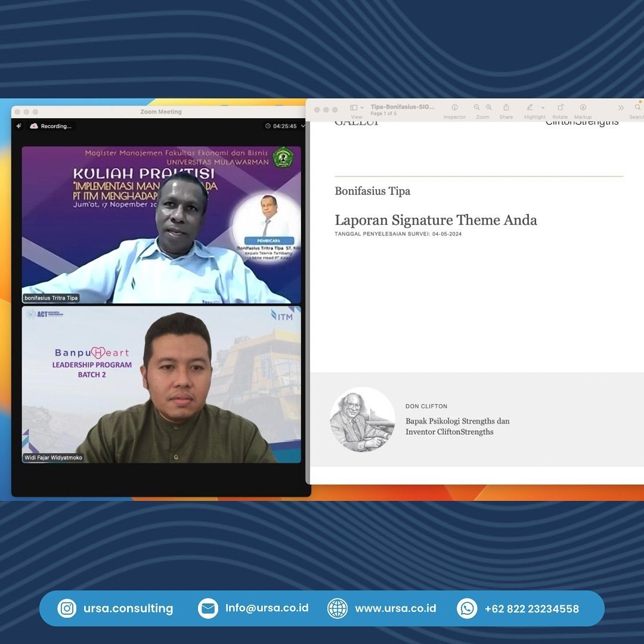Select bonifasius Tritra Tipa video tile
This screenshot has width=644, height=644.
162,225
